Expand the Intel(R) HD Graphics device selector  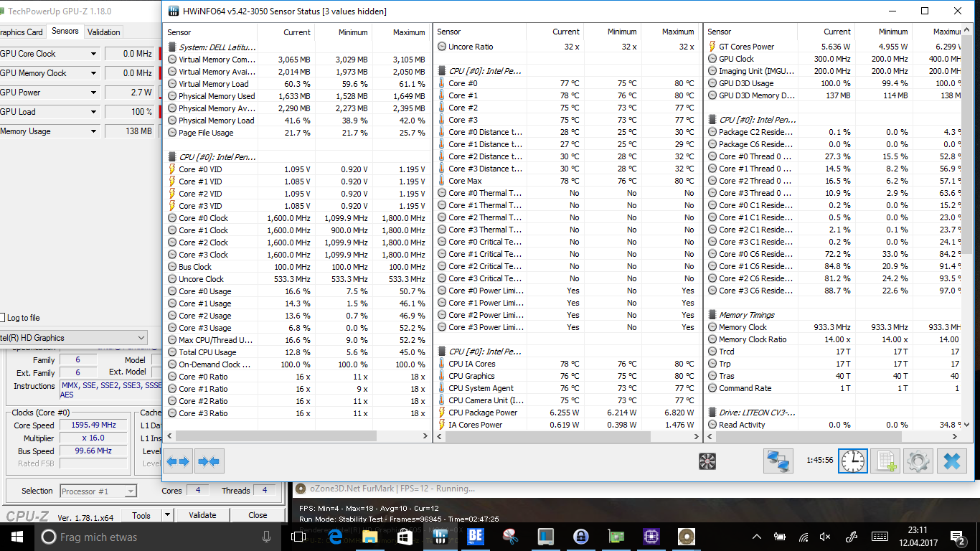coord(141,338)
